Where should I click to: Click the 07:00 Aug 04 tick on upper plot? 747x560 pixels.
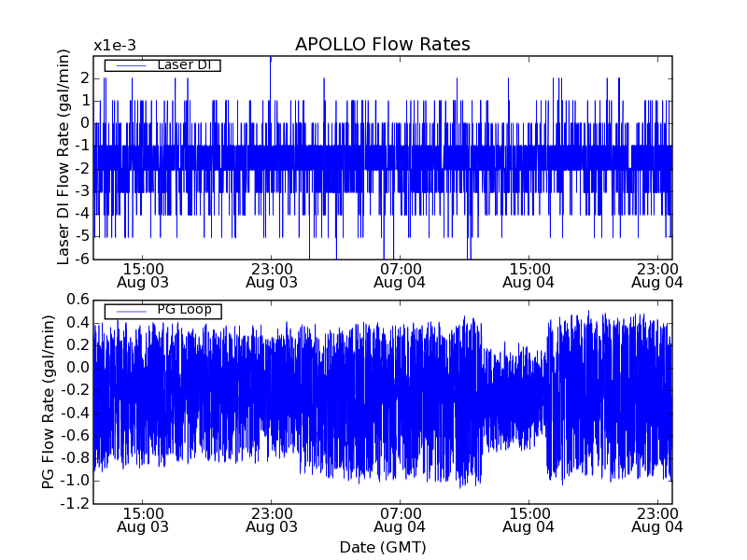[x=400, y=274]
